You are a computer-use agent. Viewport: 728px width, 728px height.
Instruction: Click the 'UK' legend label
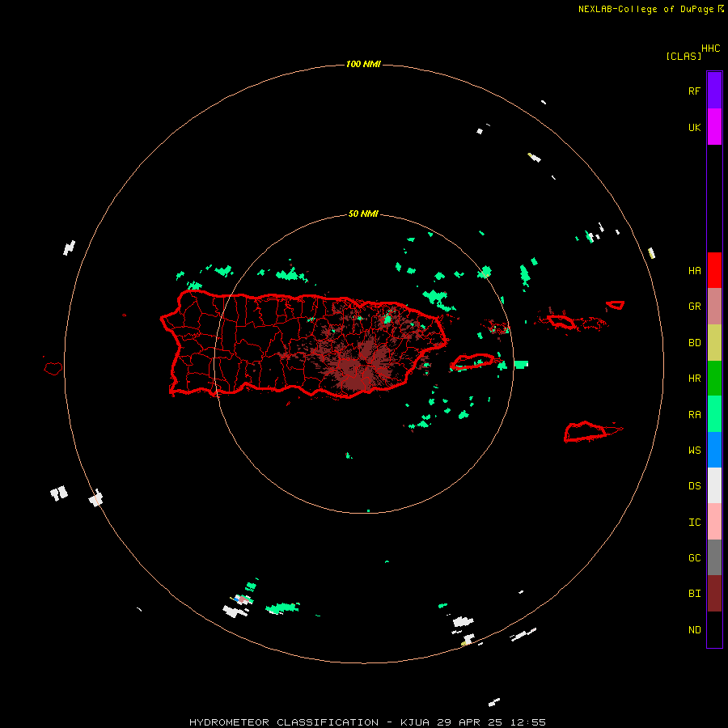coord(694,127)
